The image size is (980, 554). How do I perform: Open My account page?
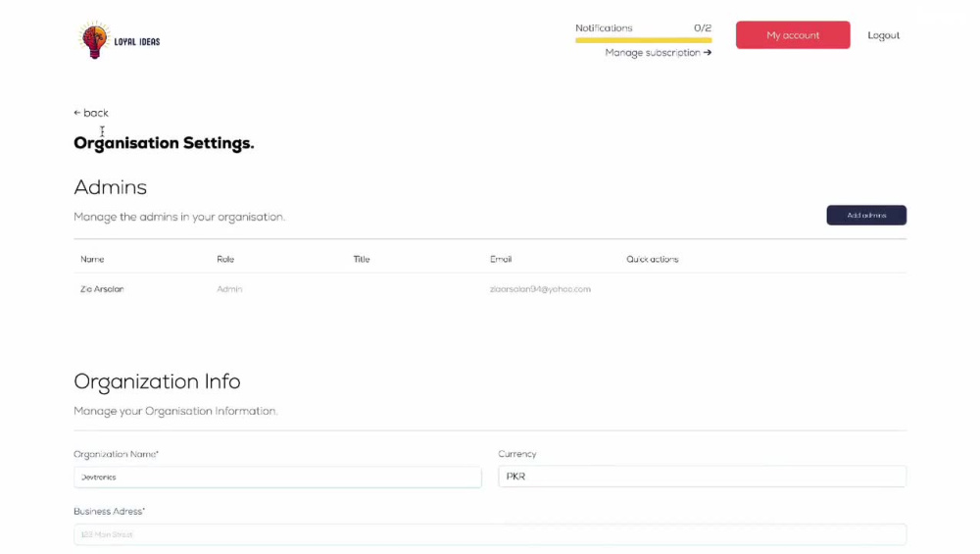[793, 35]
